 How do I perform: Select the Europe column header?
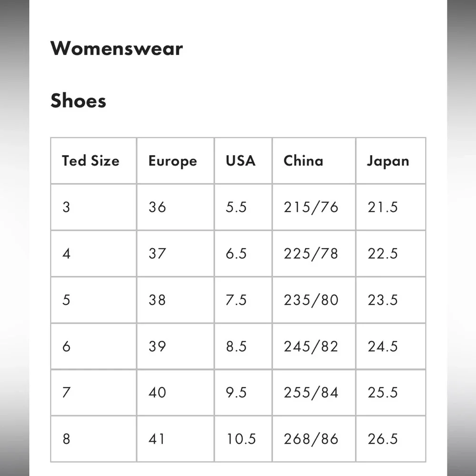(176, 160)
